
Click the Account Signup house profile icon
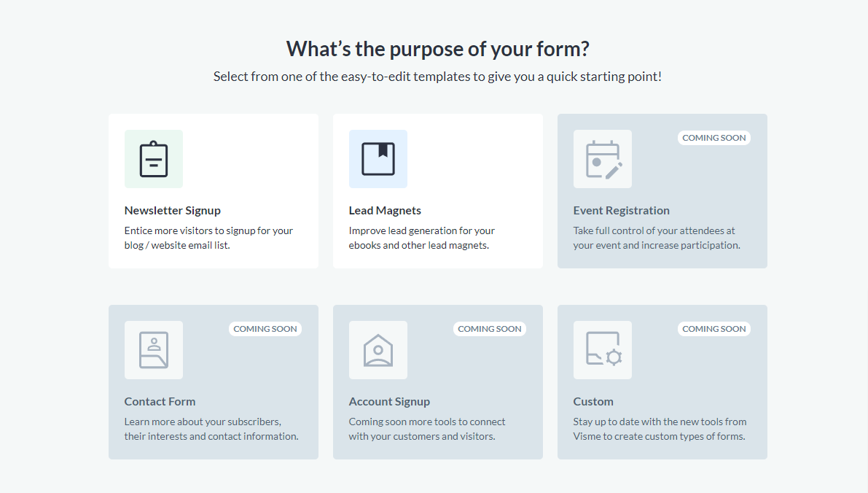tap(378, 350)
